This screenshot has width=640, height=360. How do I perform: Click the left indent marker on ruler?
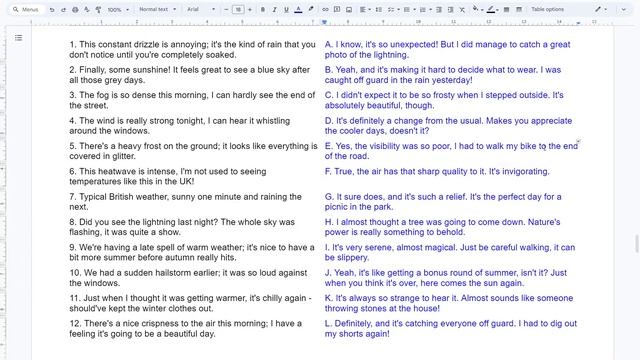coord(324,22)
